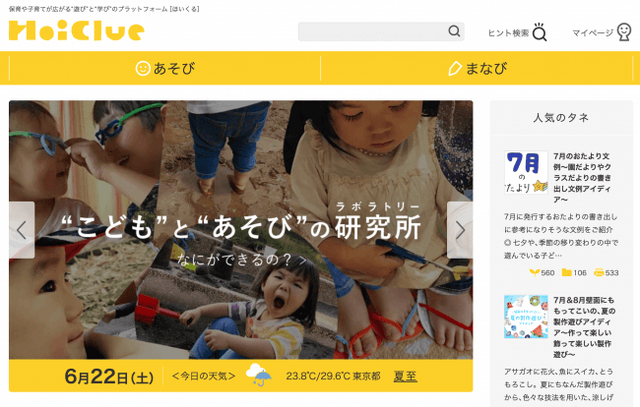Click the search text field
640x407 pixels.
pyautogui.click(x=372, y=31)
